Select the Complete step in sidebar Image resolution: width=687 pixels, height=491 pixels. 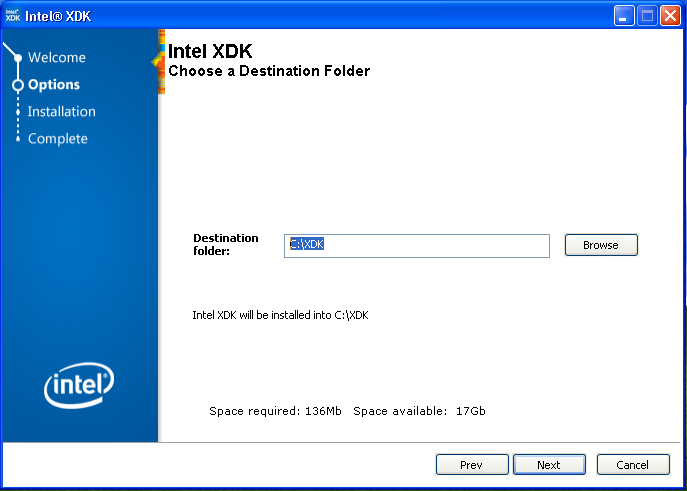(58, 139)
